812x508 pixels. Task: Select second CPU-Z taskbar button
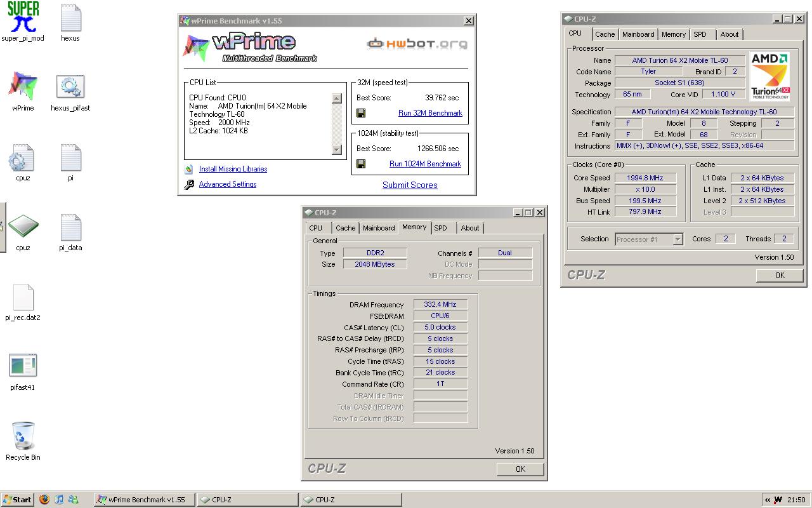click(x=351, y=500)
